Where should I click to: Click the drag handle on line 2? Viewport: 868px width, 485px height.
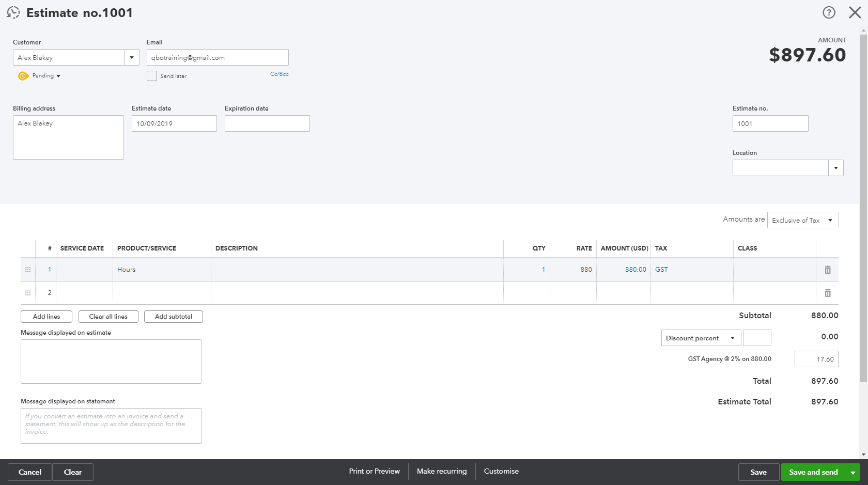(27, 293)
